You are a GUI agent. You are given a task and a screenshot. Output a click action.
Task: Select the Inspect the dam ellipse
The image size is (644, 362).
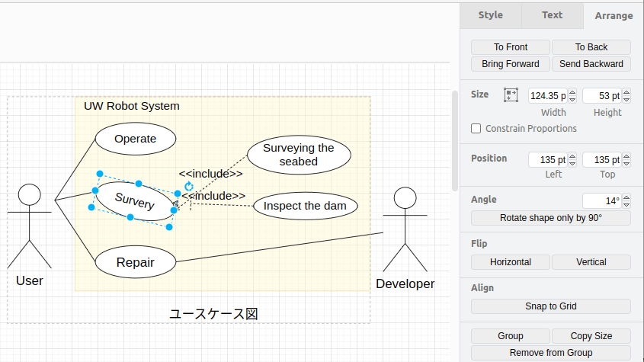305,206
